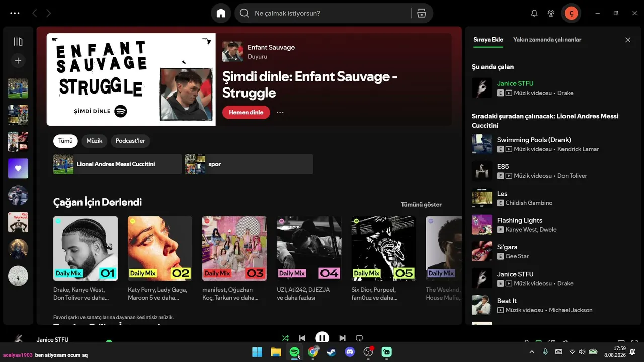Open the profile avatar menu
Viewport: 644px width, 362px height.
point(571,13)
